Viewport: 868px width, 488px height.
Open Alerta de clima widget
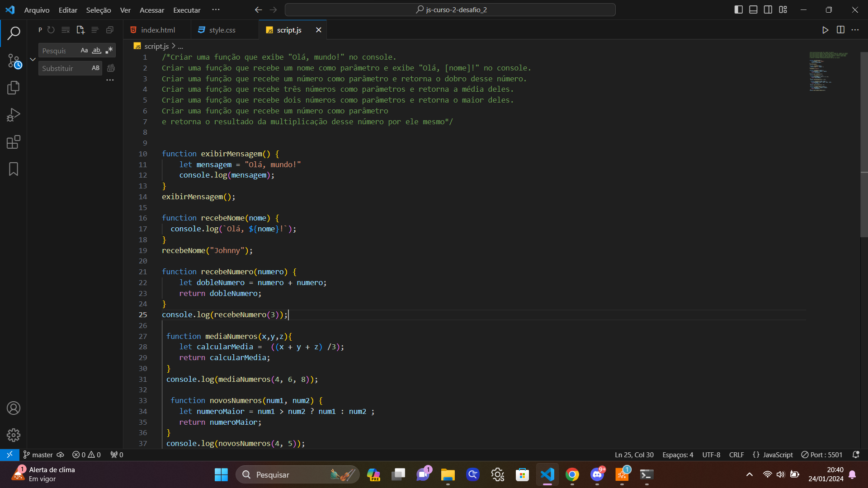tap(43, 474)
